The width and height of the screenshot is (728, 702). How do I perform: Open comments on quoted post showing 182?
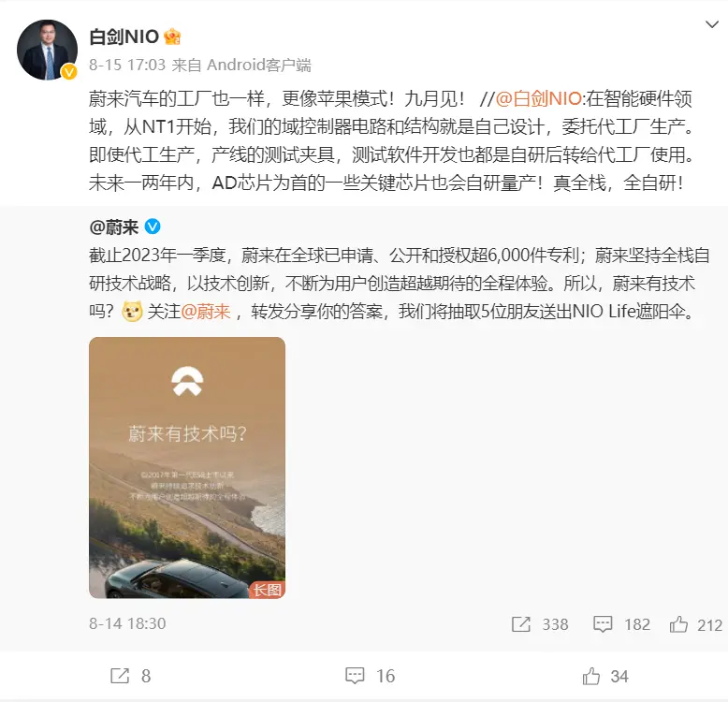(x=621, y=624)
